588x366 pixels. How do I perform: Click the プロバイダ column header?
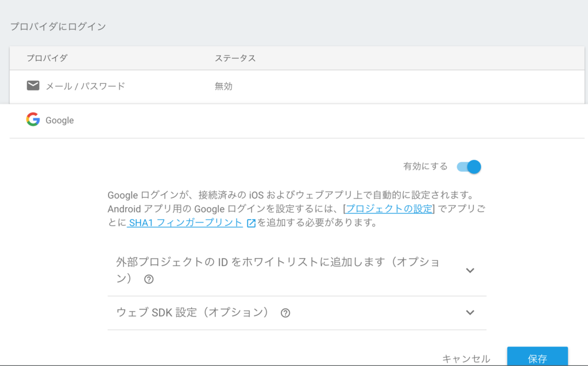(x=47, y=58)
